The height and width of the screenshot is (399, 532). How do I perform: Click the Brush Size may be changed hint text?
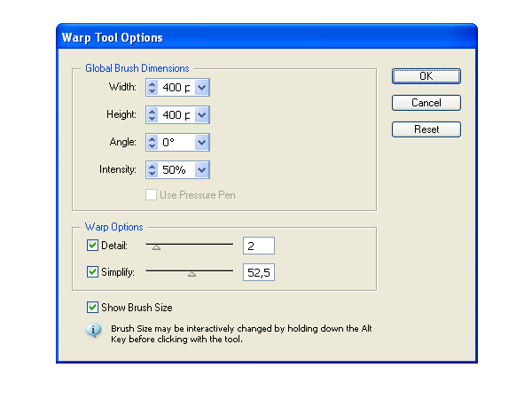[x=241, y=334]
